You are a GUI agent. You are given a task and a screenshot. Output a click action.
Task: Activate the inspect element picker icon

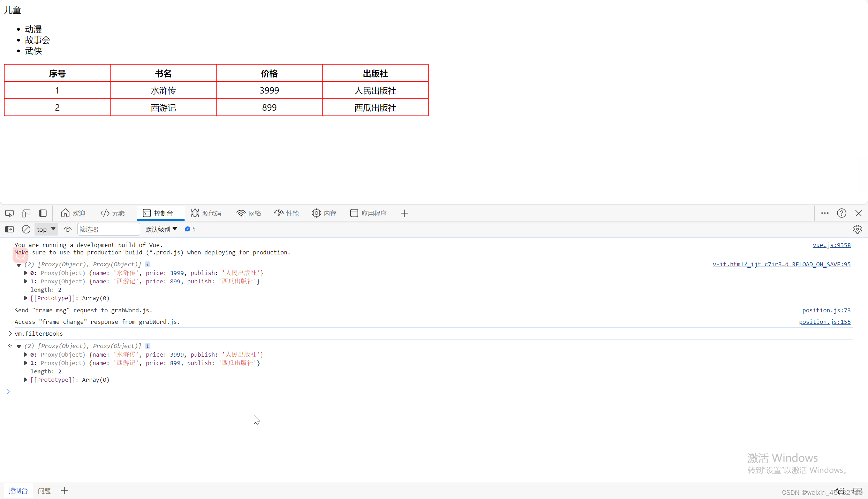(9, 213)
